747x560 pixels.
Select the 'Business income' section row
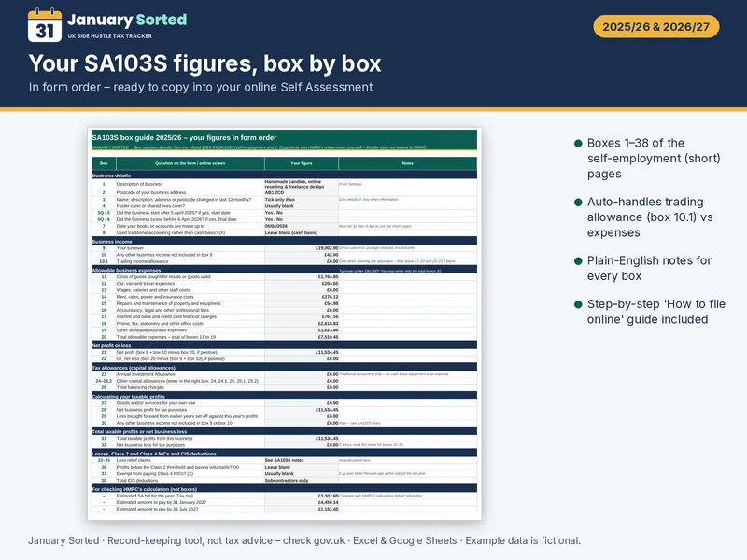(x=284, y=242)
